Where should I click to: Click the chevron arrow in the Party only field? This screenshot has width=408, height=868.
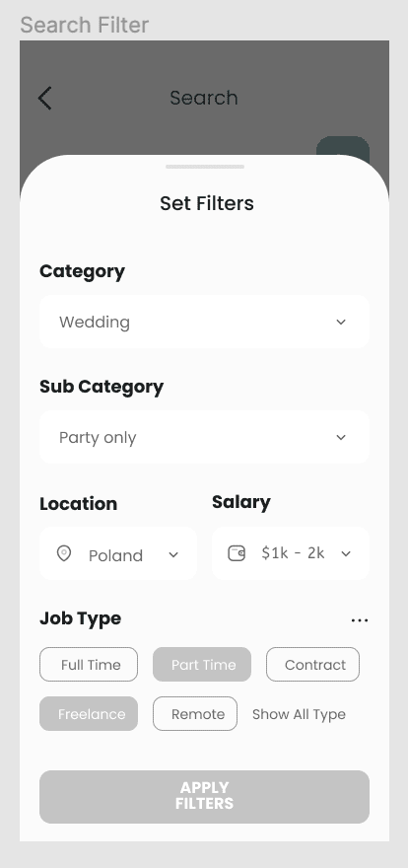pyautogui.click(x=341, y=437)
